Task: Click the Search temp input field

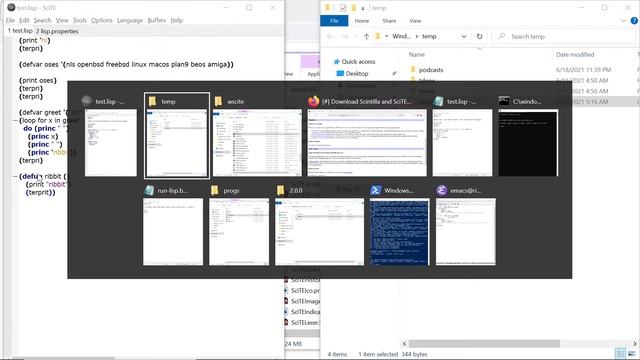Action: click(x=563, y=36)
